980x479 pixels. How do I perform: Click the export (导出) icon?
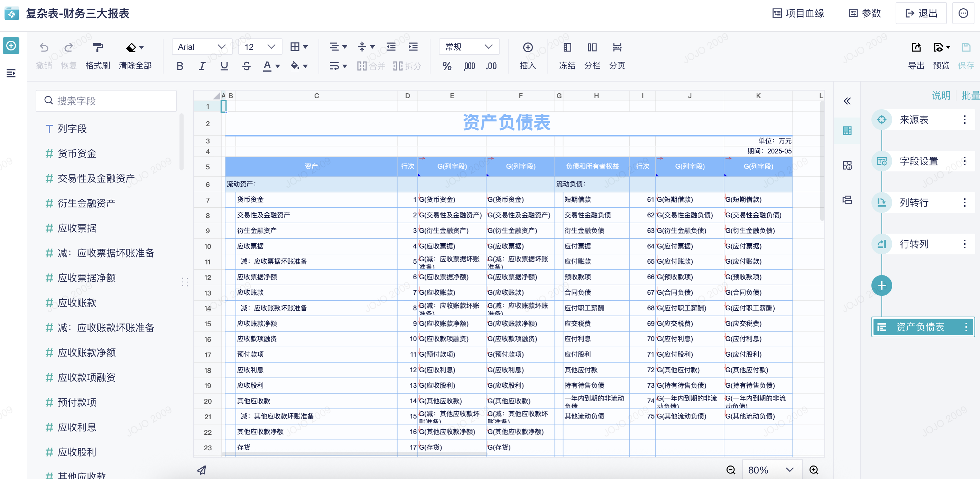pyautogui.click(x=916, y=48)
